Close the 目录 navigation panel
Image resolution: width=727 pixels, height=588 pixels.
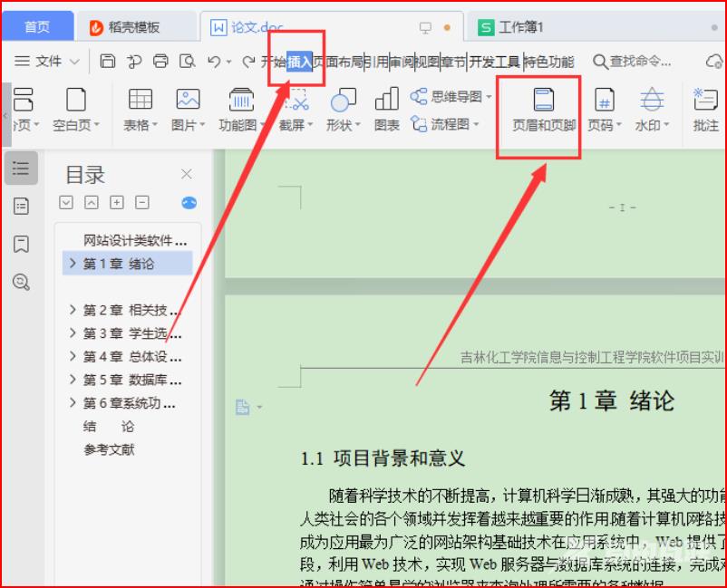point(187,174)
